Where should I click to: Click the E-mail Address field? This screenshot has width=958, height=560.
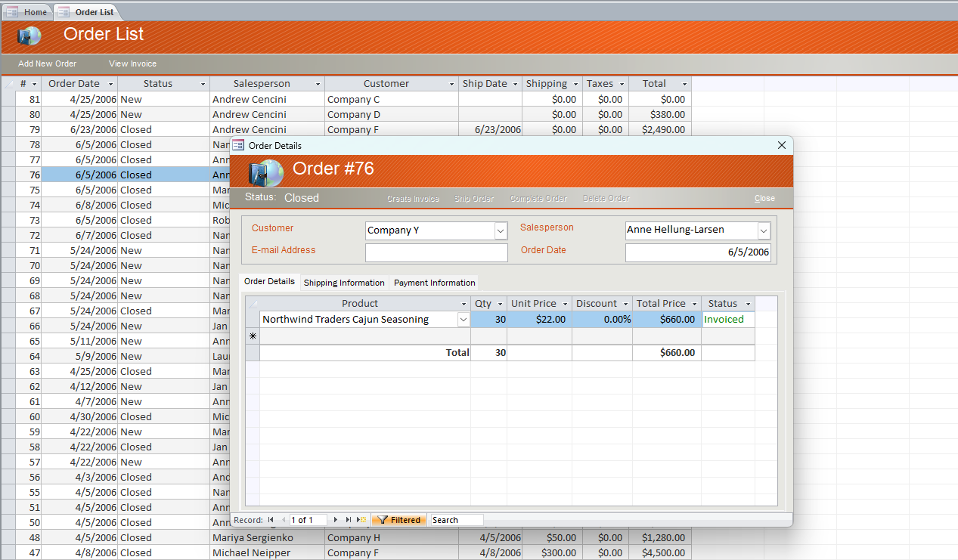436,252
